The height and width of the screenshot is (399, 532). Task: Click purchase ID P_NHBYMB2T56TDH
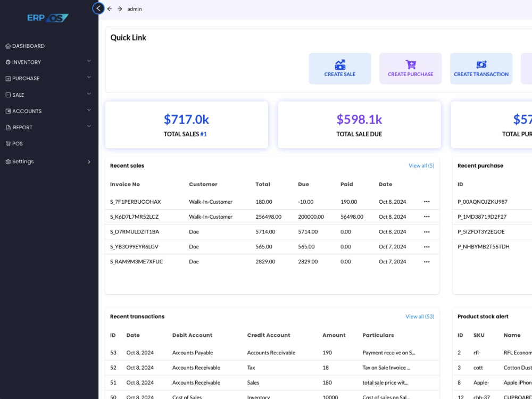[484, 247]
